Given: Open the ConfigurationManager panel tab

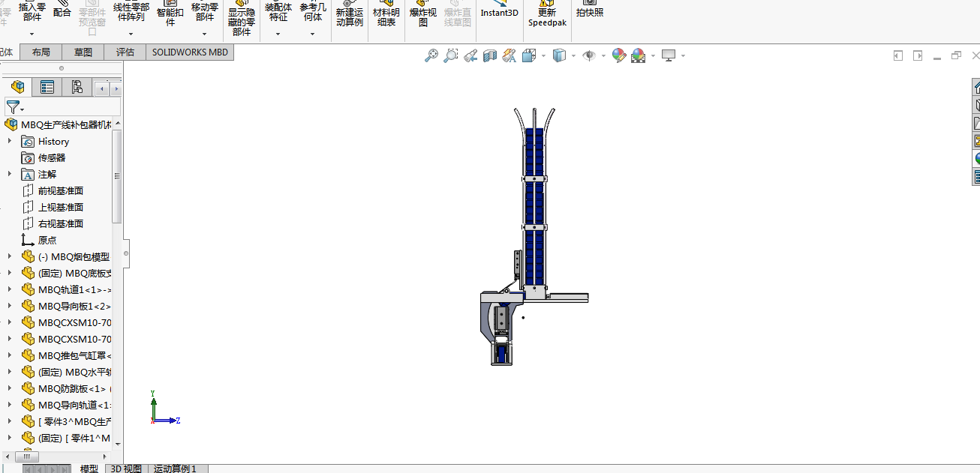Looking at the screenshot, I should tap(77, 88).
